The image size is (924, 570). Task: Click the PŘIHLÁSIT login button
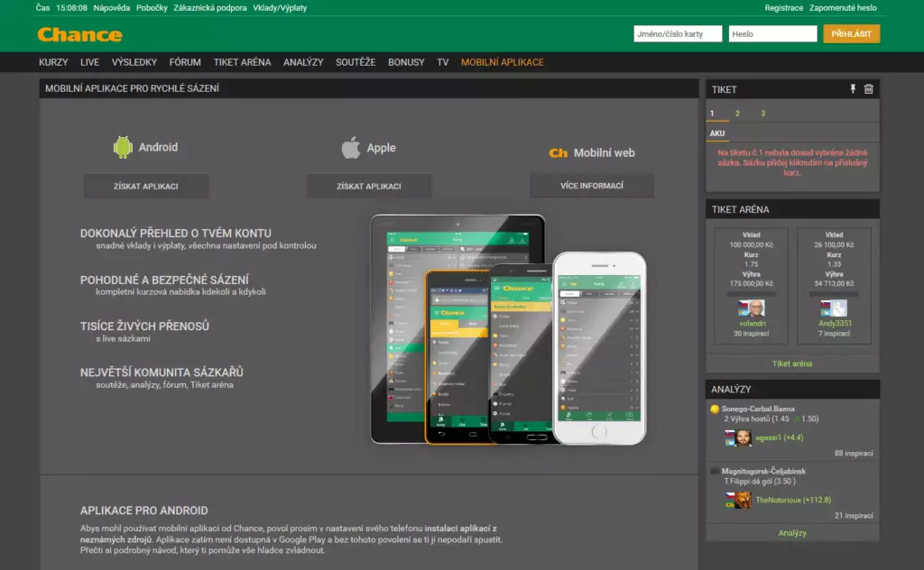coord(852,34)
